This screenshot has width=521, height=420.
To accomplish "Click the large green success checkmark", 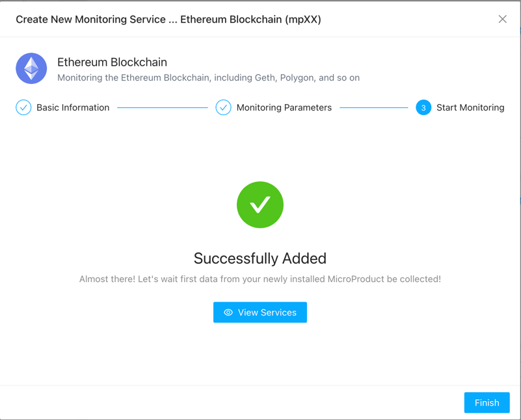I will coord(260,205).
